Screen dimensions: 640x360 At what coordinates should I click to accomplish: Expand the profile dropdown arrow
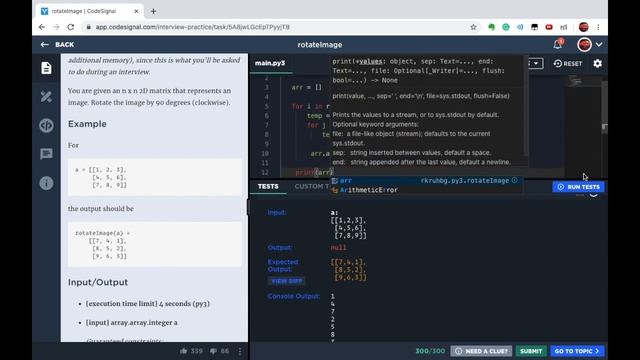coord(599,44)
